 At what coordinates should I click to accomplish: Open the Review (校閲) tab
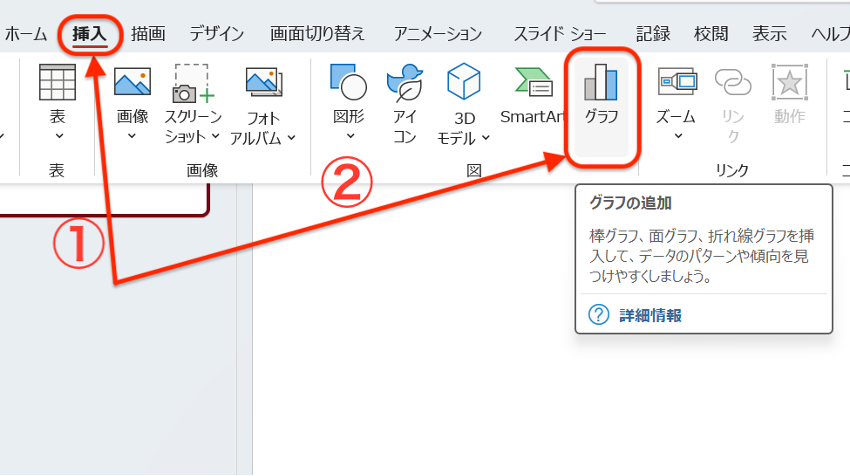(711, 34)
